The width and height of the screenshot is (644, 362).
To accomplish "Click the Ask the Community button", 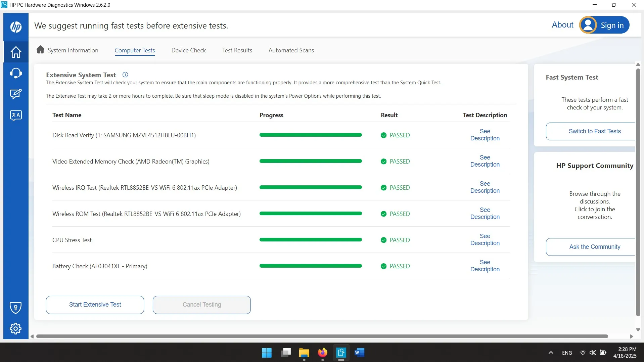I will click(591, 247).
